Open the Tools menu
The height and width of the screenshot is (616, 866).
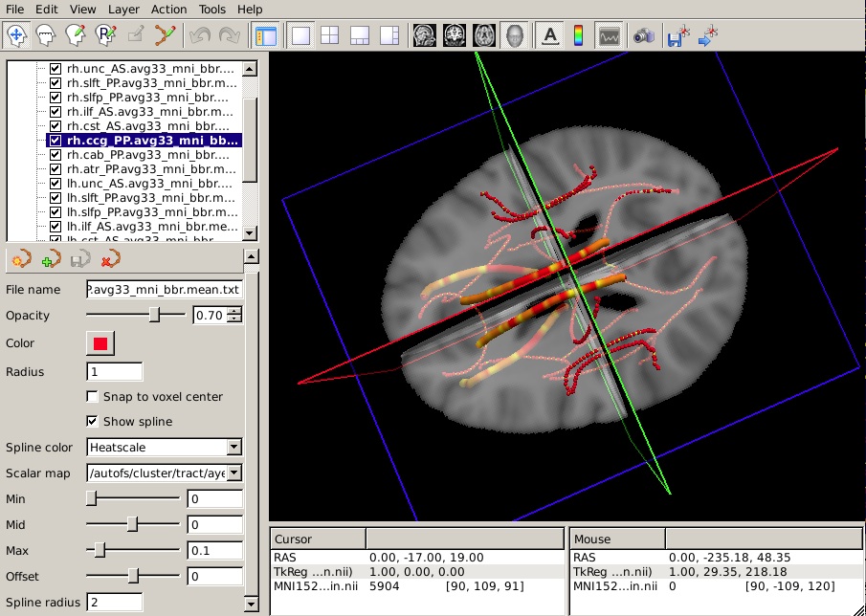(x=212, y=9)
